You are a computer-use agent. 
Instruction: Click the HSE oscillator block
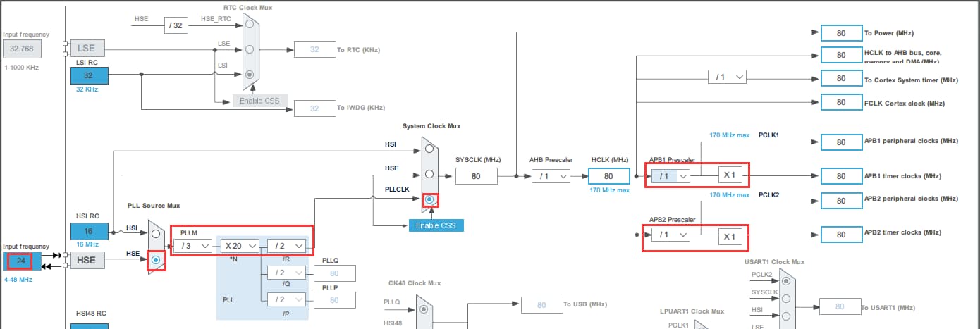tap(87, 261)
